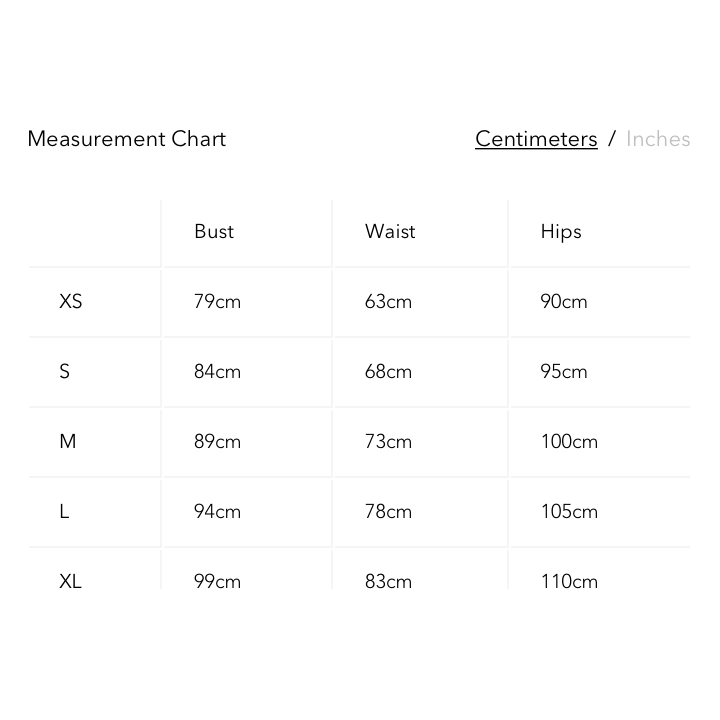The image size is (720, 720).
Task: Click the 105cm hips value
Action: click(x=569, y=511)
